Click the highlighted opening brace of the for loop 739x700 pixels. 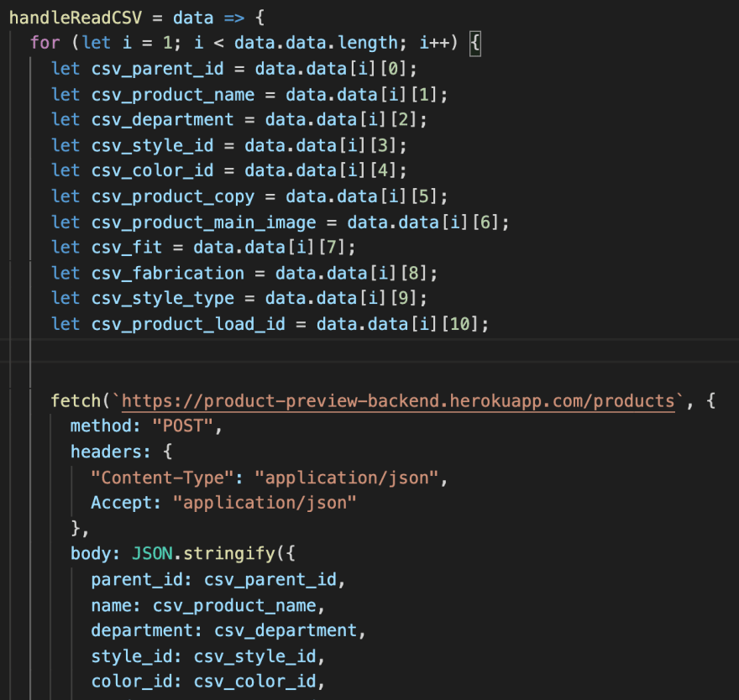point(475,44)
